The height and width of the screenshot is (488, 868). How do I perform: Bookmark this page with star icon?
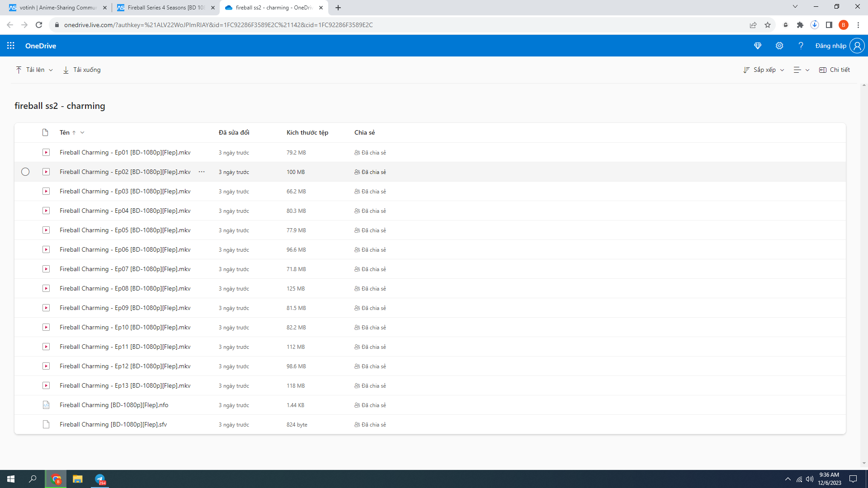point(768,25)
